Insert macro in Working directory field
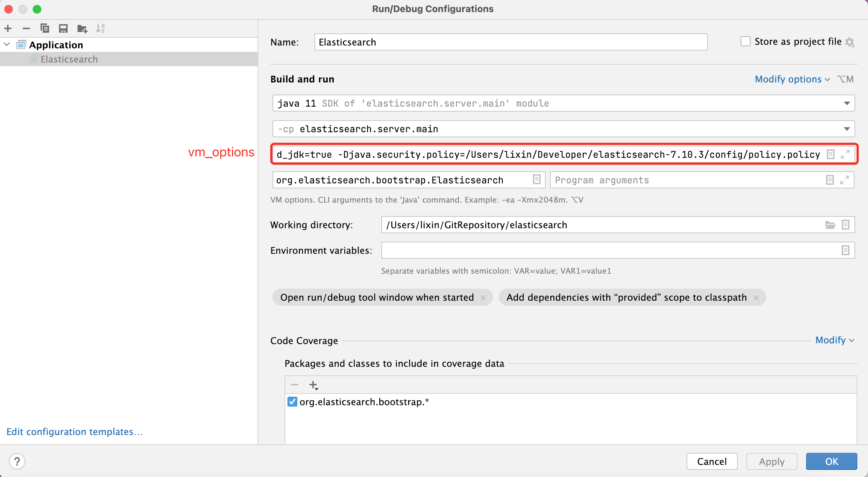The width and height of the screenshot is (868, 477). 846,225
